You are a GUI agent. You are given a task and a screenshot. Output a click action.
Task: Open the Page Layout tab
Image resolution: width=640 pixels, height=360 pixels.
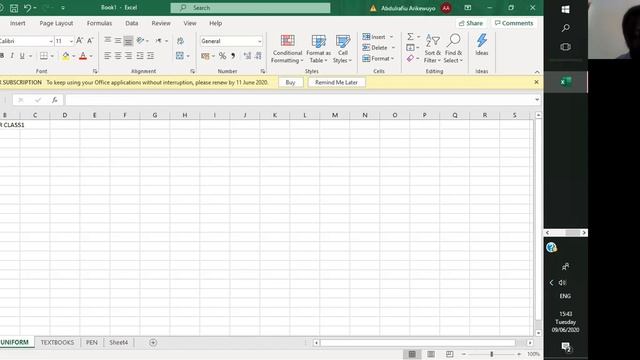56,23
